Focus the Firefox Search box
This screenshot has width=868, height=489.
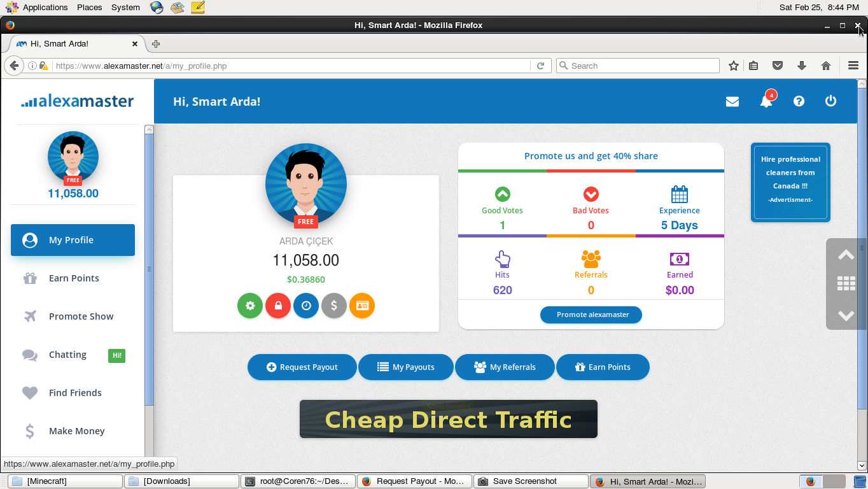(638, 66)
